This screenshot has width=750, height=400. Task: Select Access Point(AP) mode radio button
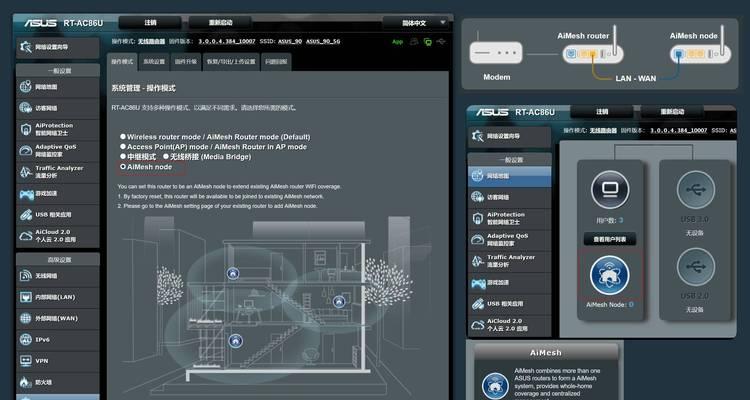[x=123, y=147]
